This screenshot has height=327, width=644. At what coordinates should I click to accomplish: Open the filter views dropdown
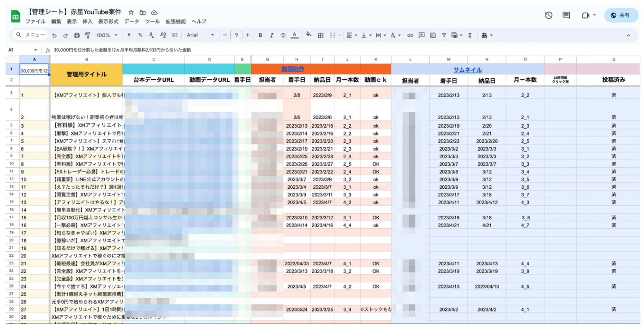[x=457, y=35]
